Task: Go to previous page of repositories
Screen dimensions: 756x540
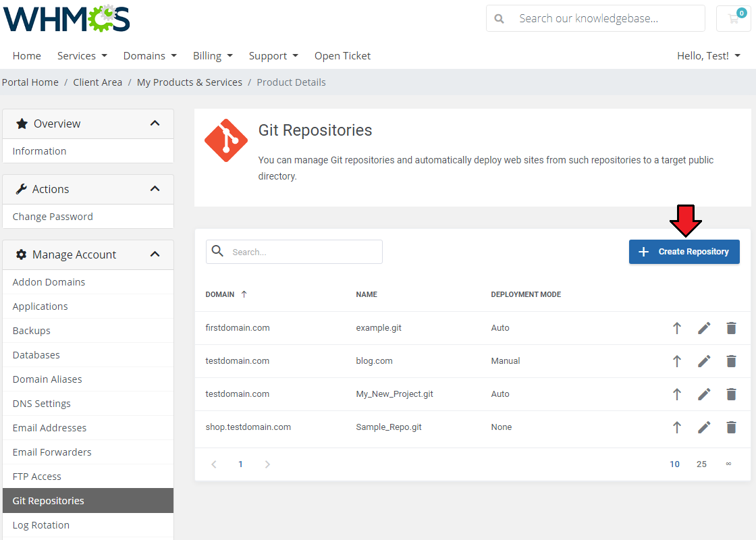Action: click(213, 464)
